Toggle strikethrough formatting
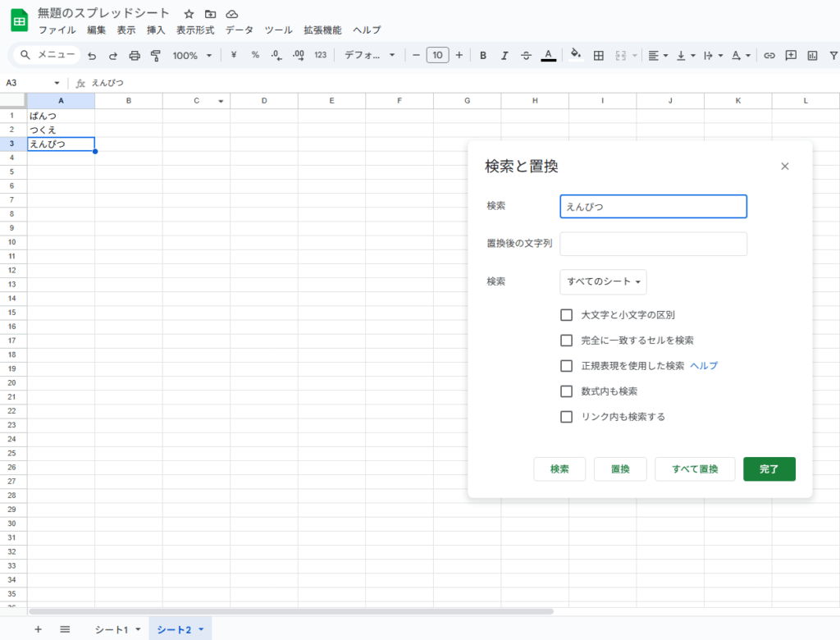Image resolution: width=840 pixels, height=640 pixels. tap(526, 56)
